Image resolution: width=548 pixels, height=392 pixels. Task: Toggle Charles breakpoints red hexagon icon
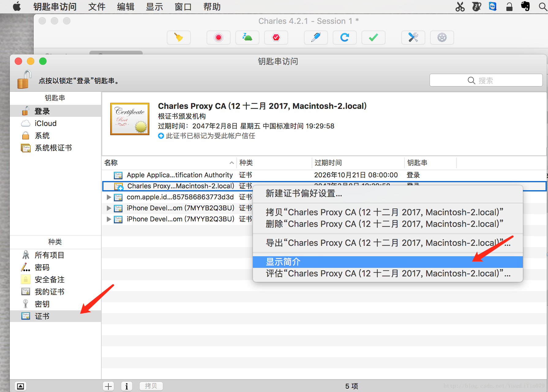(276, 38)
